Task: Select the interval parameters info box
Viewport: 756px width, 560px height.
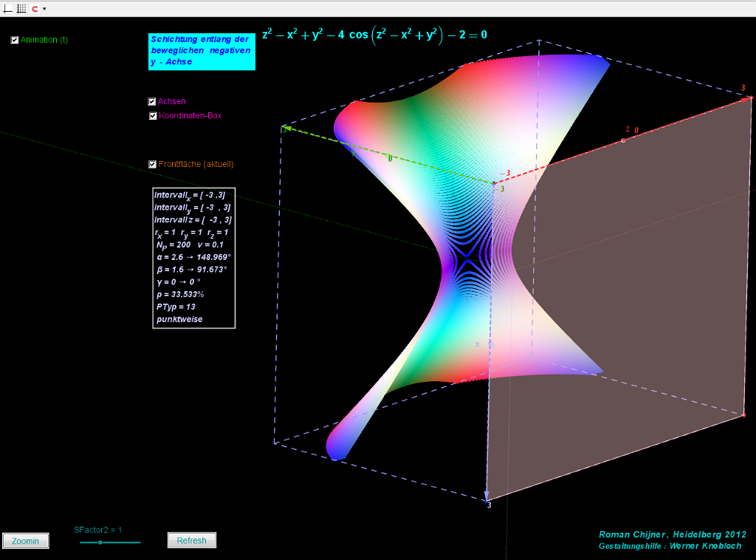Action: (x=193, y=257)
